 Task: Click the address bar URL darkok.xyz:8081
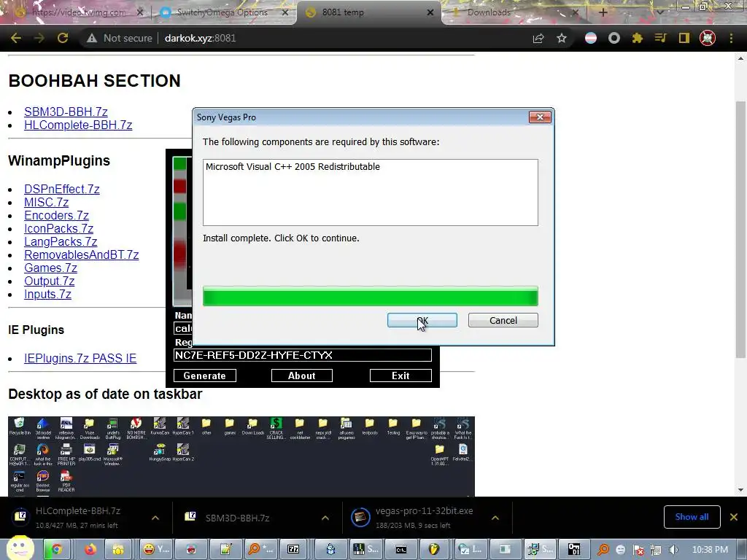click(x=200, y=38)
